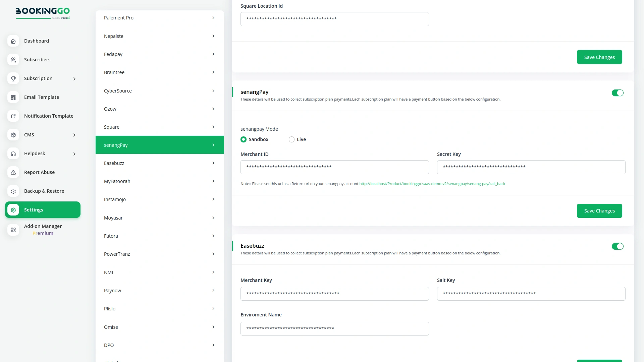The width and height of the screenshot is (644, 362).
Task: Open Email Template settings via sidebar icon
Action: point(13,97)
